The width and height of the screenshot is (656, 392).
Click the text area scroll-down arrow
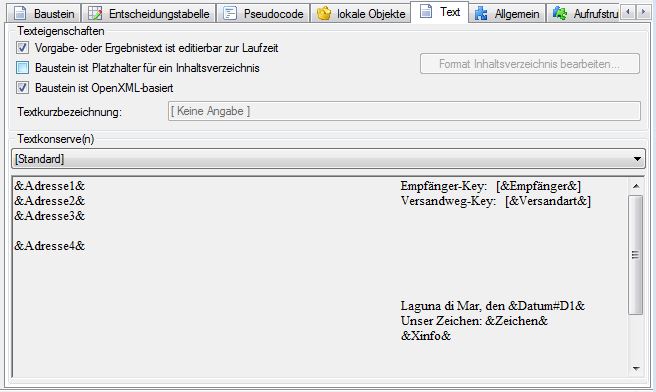tap(636, 369)
